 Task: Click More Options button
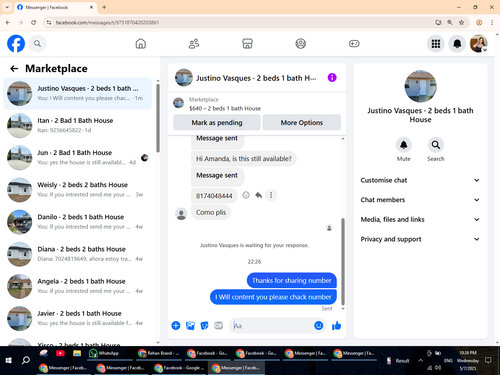[x=302, y=122]
